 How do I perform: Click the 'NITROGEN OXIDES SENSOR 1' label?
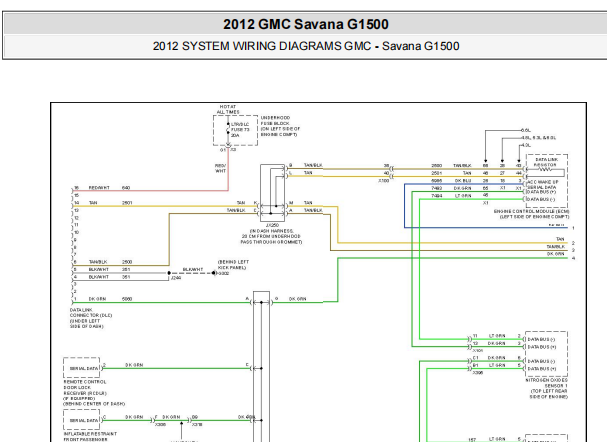pyautogui.click(x=547, y=383)
